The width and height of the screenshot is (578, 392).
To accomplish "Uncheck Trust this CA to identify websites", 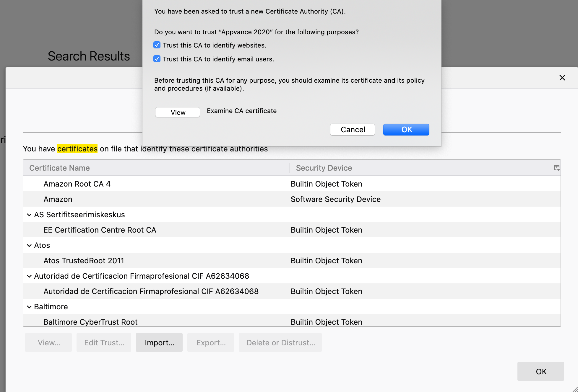I will (157, 45).
